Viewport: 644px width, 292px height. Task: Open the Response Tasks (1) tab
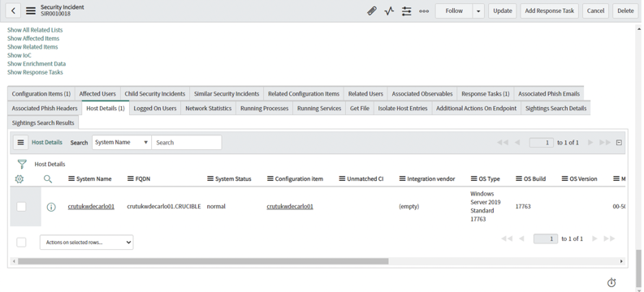pos(485,94)
